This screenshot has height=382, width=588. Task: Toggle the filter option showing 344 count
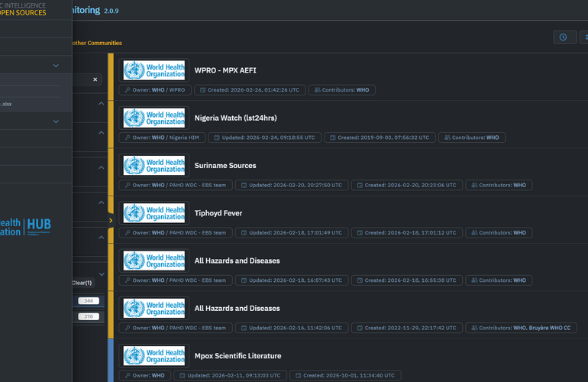click(x=88, y=301)
